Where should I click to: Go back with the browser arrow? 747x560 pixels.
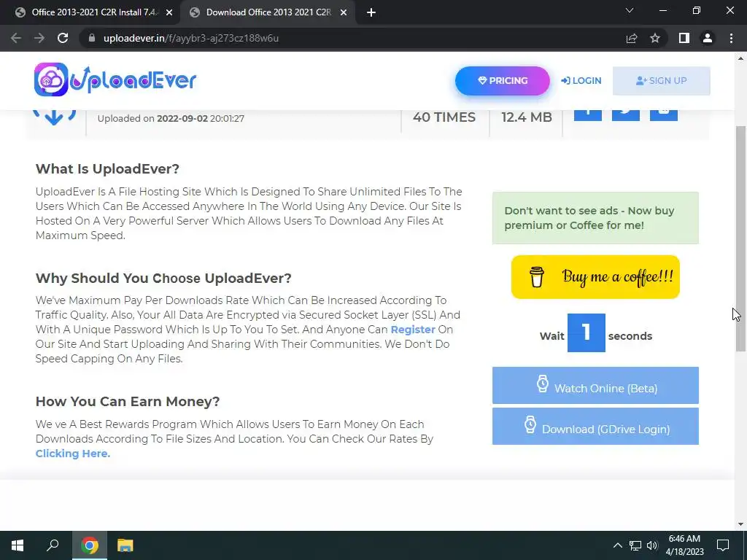coord(16,38)
